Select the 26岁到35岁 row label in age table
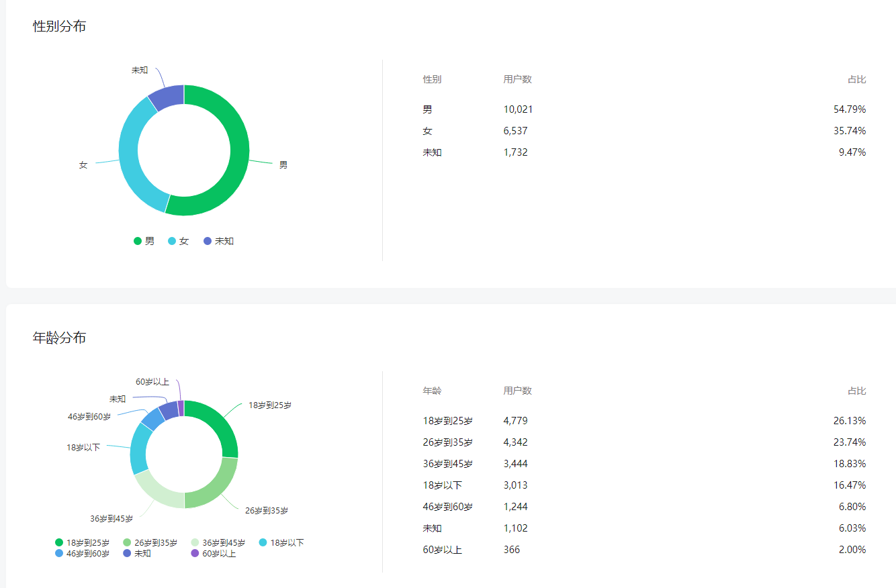896x588 pixels. click(x=447, y=442)
